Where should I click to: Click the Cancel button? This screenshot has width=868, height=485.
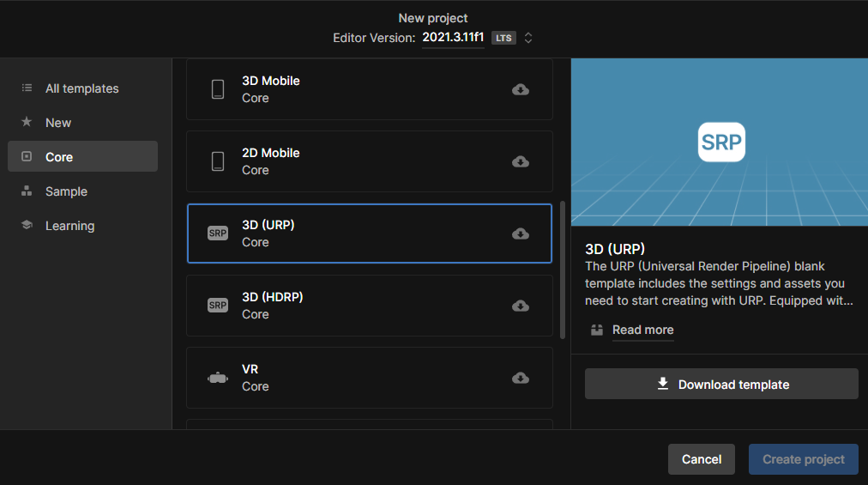701,459
